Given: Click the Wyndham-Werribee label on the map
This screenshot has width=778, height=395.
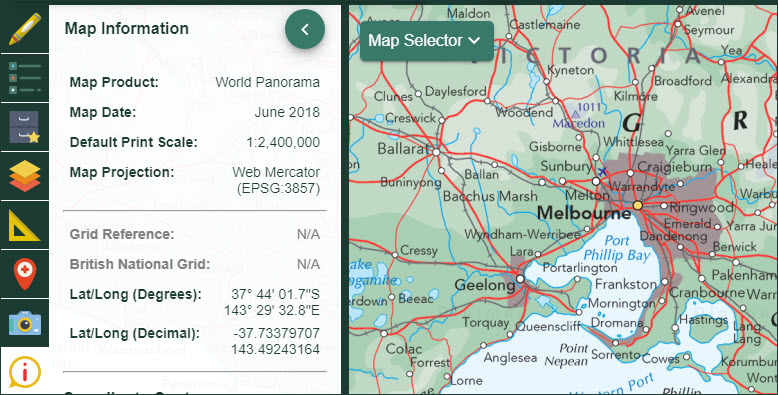Looking at the screenshot, I should coord(522,234).
